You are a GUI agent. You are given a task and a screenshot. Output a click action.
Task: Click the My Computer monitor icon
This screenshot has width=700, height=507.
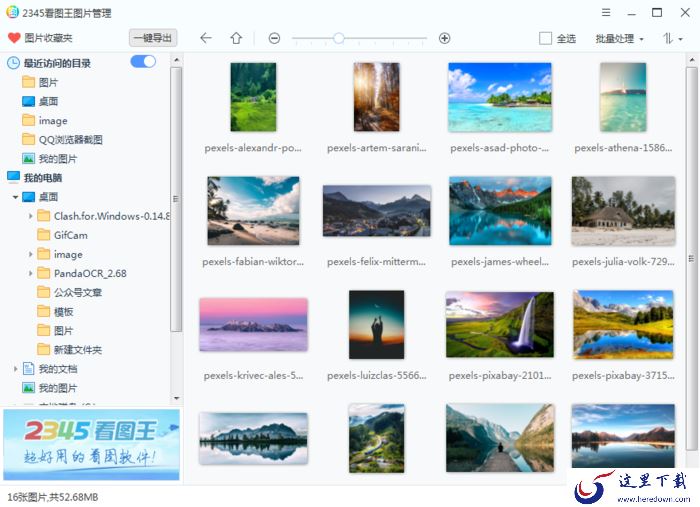[13, 177]
